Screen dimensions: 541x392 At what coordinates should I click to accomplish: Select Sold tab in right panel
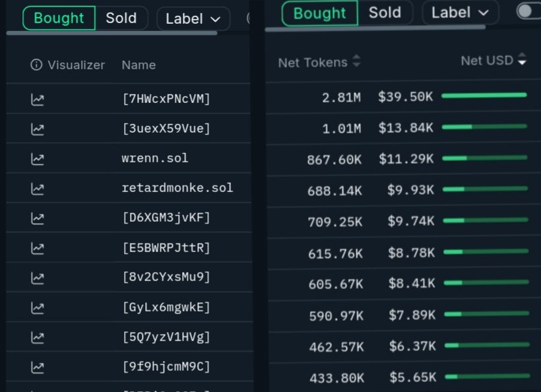(385, 13)
